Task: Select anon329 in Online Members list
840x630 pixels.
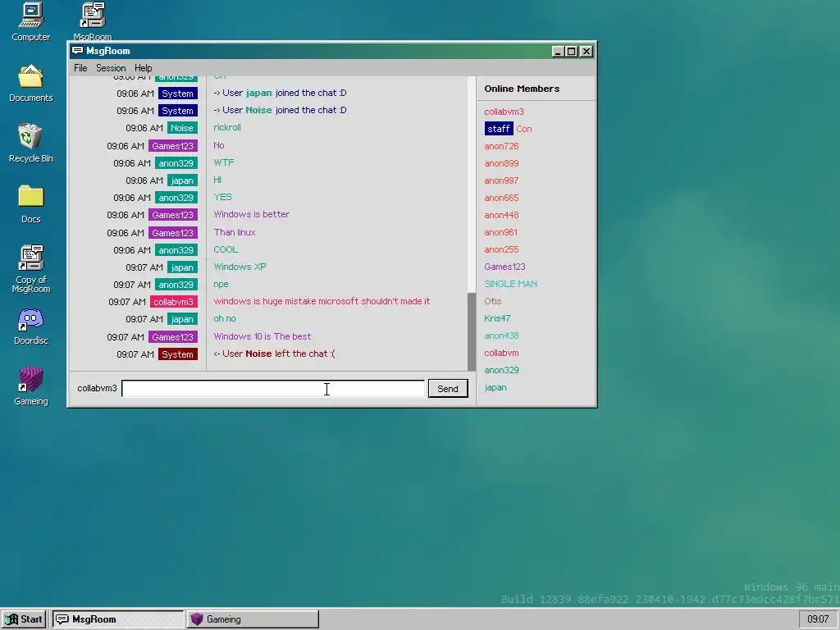Action: point(501,370)
